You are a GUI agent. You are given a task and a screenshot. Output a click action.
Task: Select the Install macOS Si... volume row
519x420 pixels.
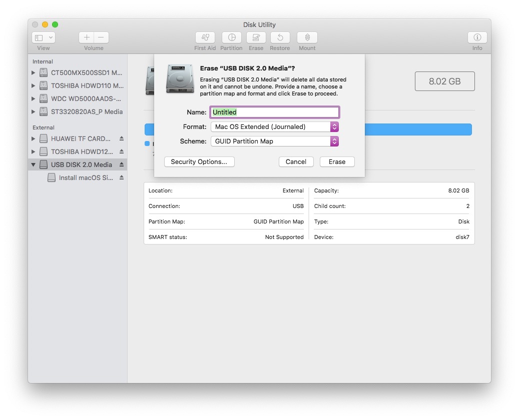click(x=78, y=177)
